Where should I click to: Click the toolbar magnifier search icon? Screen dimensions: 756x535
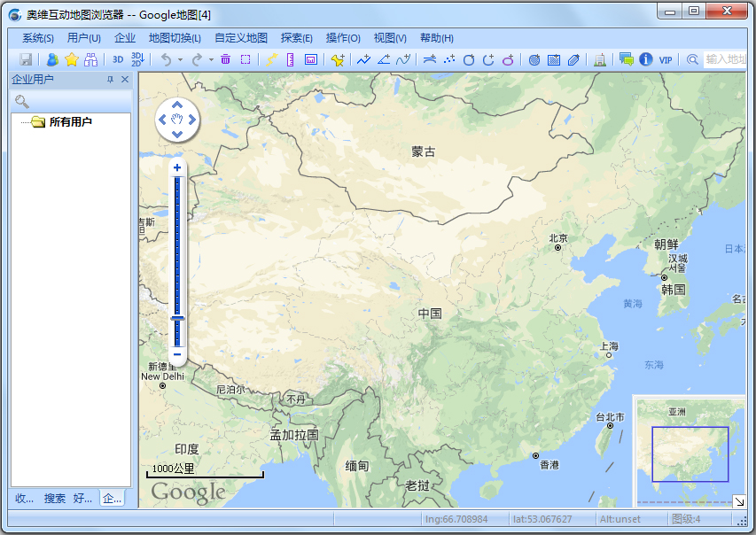(x=693, y=59)
